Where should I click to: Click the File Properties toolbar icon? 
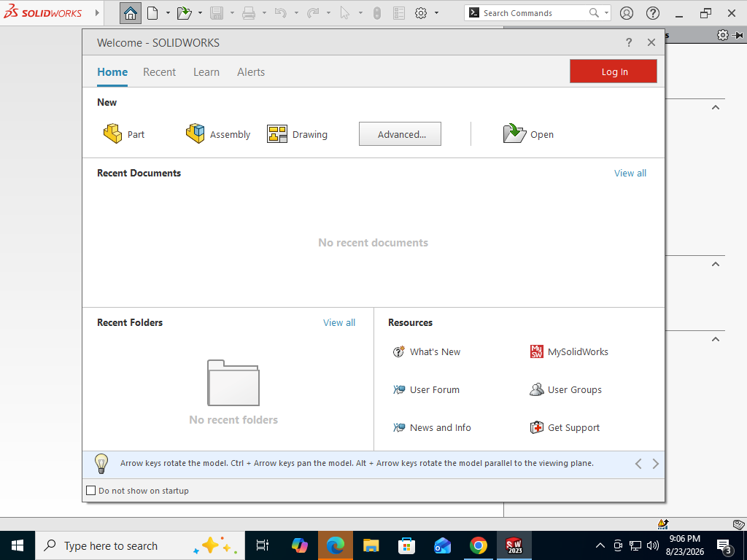399,13
